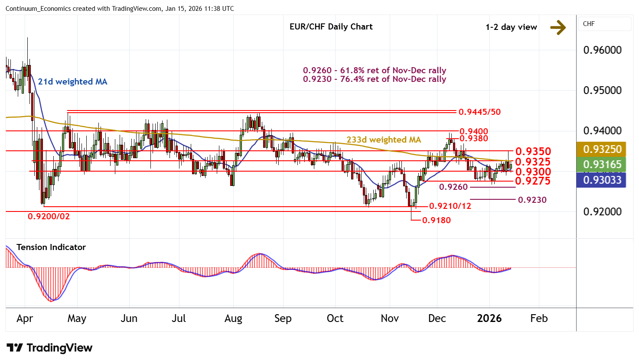639x364 pixels.
Task: Click the 0.9200/02 support label
Action: click(x=49, y=216)
